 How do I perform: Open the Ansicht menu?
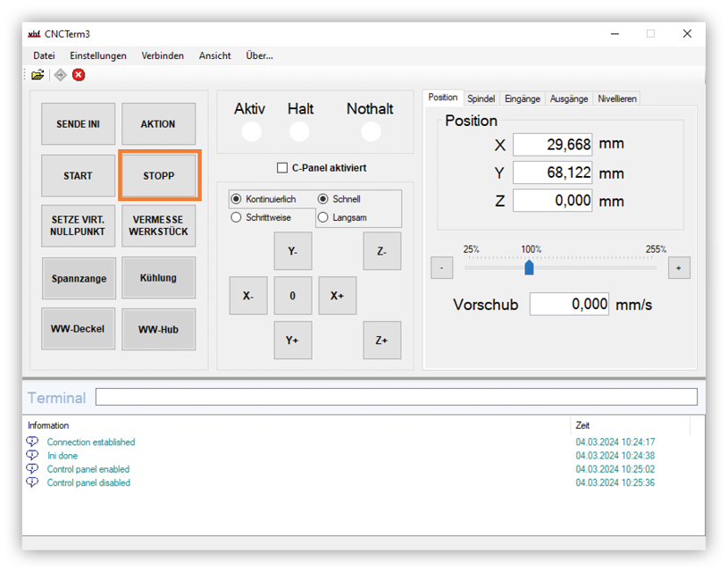click(x=215, y=55)
